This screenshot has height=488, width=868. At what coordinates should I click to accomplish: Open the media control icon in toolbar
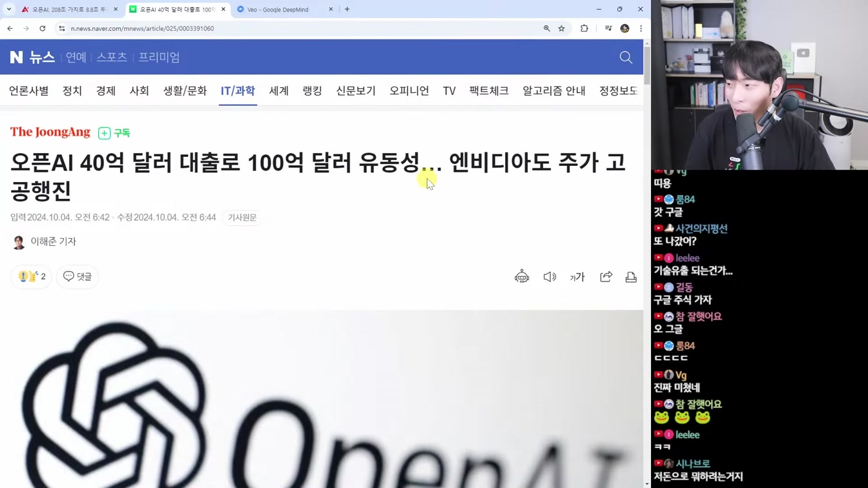pos(608,28)
